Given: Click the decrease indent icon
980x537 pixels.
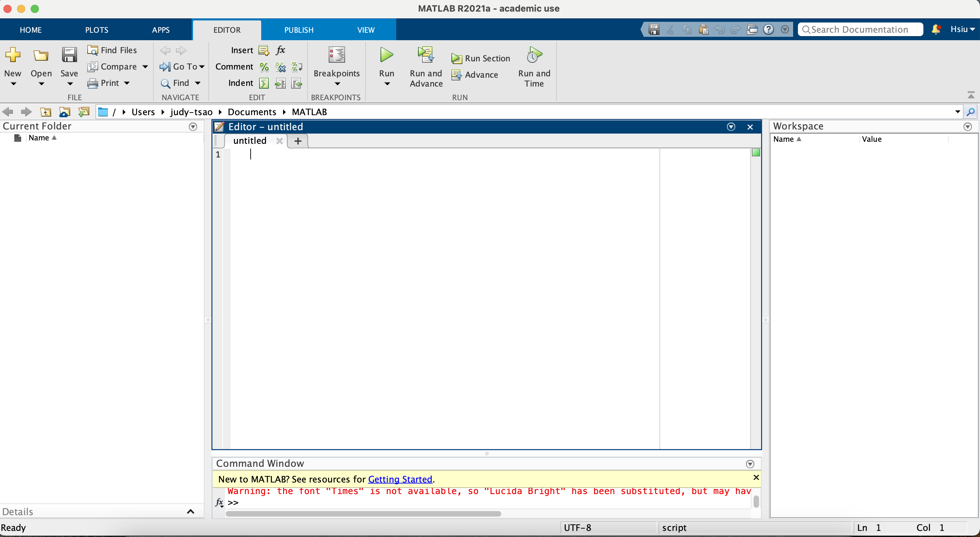Looking at the screenshot, I should 297,83.
